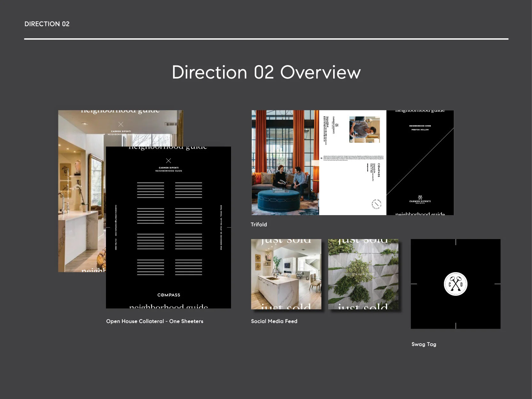This screenshot has height=399, width=532.
Task: Click the Direction 02 Overview title
Action: (266, 72)
